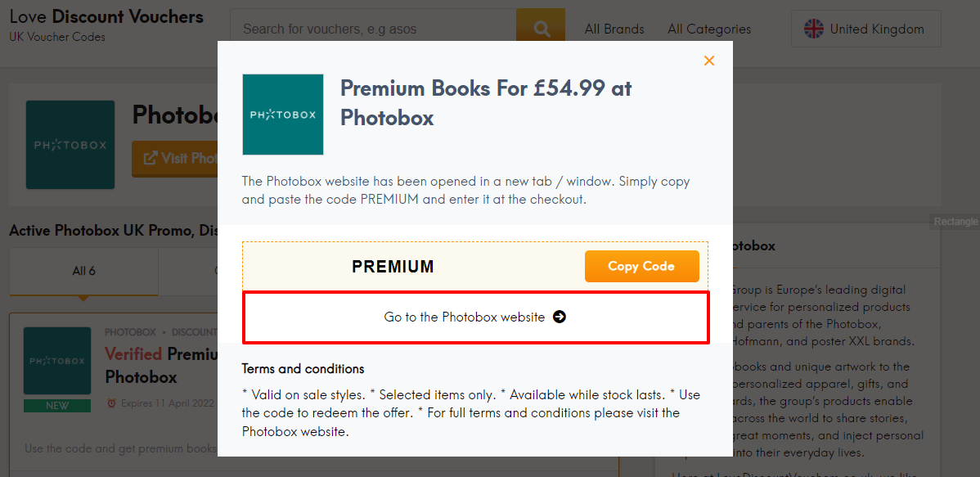
Task: Open the All Categories menu
Action: click(x=709, y=29)
